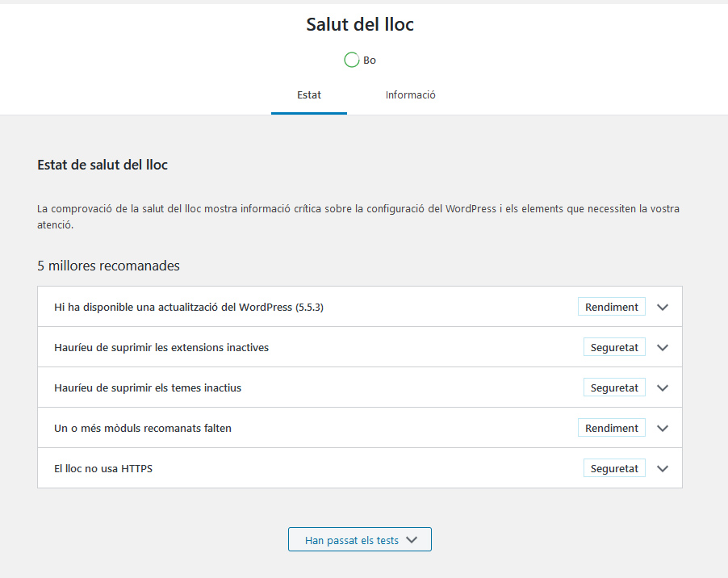Expand the WordPress update row chevron
This screenshot has width=728, height=578.
pos(663,308)
